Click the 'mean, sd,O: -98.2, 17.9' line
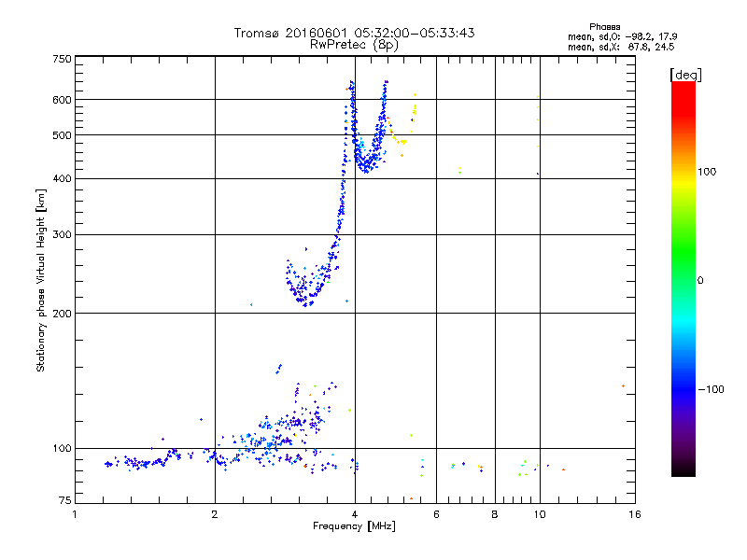Viewport: 747px width, 560px height. 622,36
